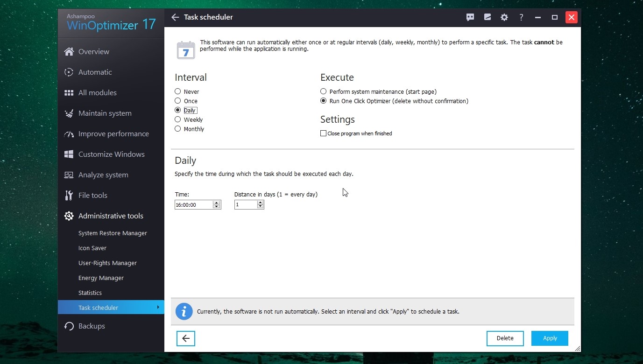Click the "Task scheduler" title text
The width and height of the screenshot is (643, 364).
(x=208, y=17)
